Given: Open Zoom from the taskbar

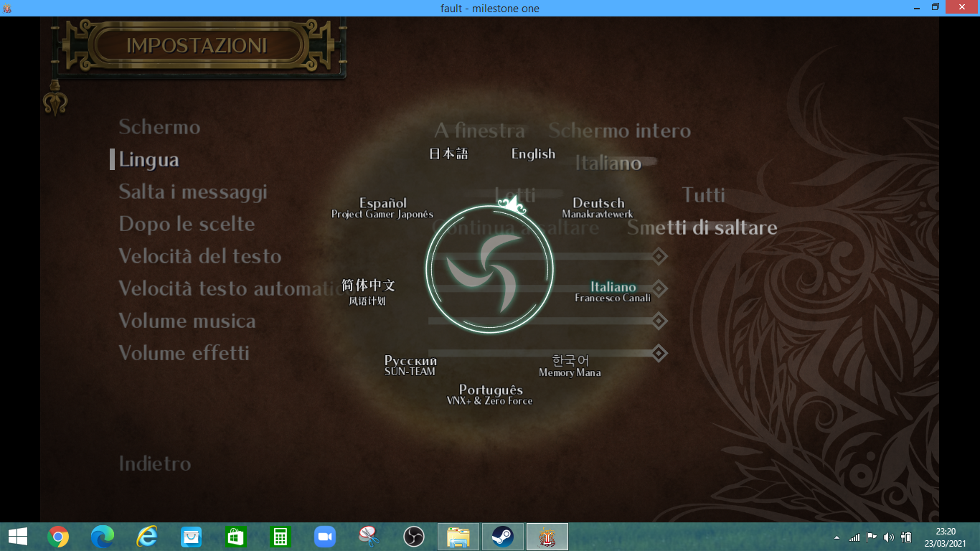Looking at the screenshot, I should pos(325,537).
